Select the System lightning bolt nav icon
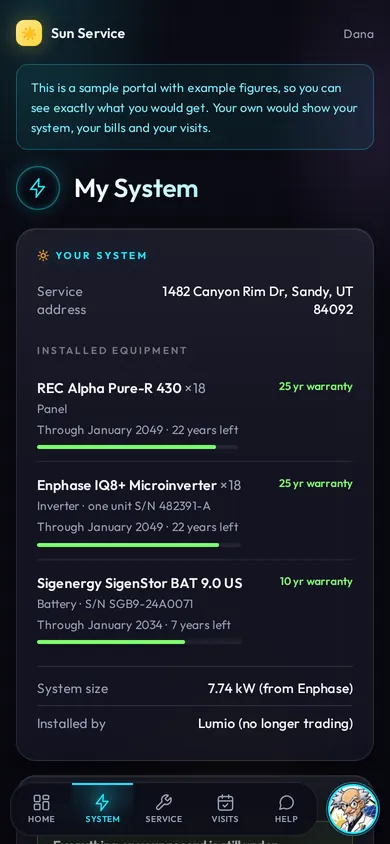This screenshot has width=390, height=844. tap(102, 803)
